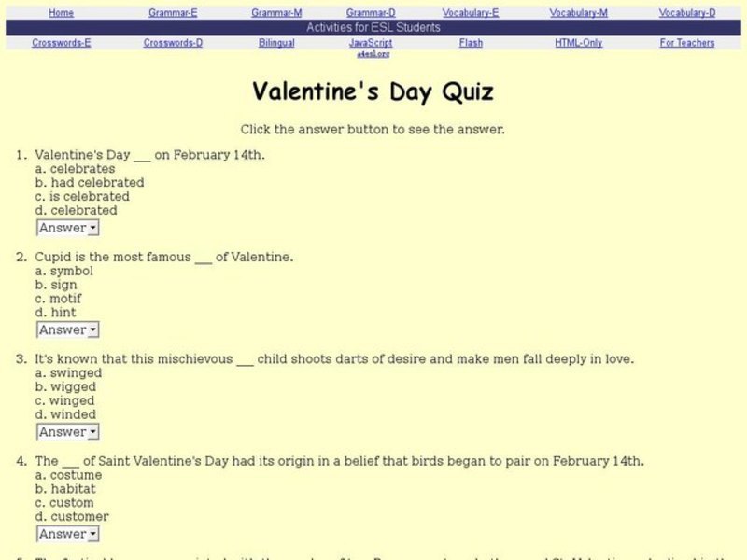The height and width of the screenshot is (560, 747).
Task: Open the Flash quizzes page
Action: (471, 42)
